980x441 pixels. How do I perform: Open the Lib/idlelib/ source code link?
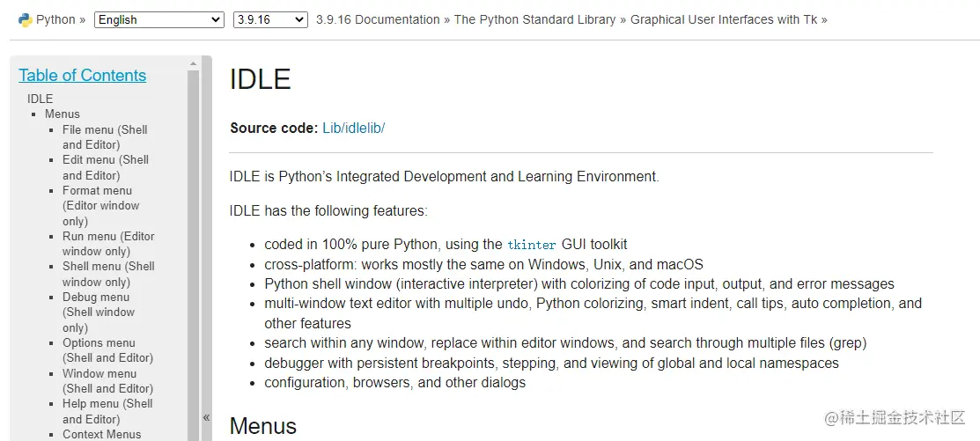(x=353, y=128)
